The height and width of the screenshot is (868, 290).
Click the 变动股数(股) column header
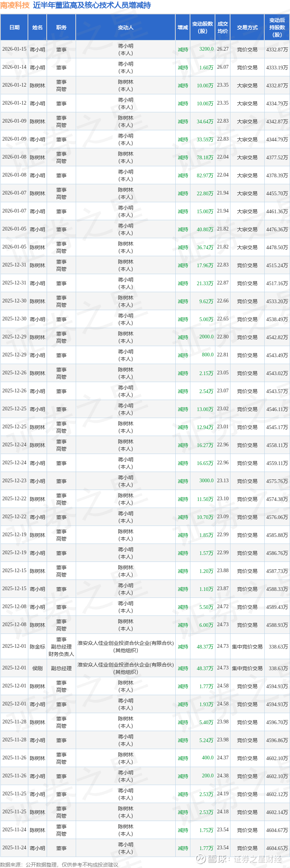tap(203, 28)
